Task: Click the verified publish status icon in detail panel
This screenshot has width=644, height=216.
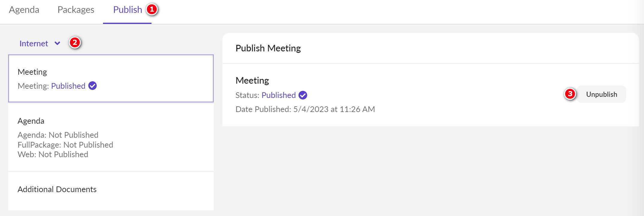Action: click(x=303, y=95)
